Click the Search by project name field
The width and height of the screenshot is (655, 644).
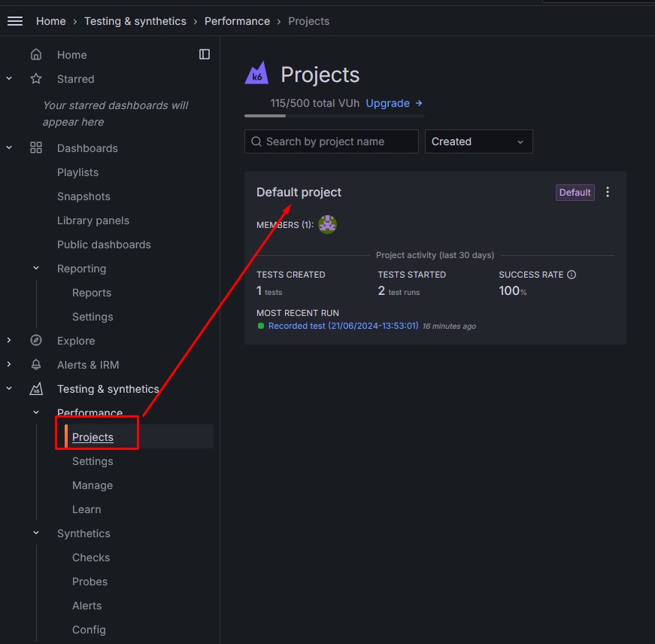332,141
